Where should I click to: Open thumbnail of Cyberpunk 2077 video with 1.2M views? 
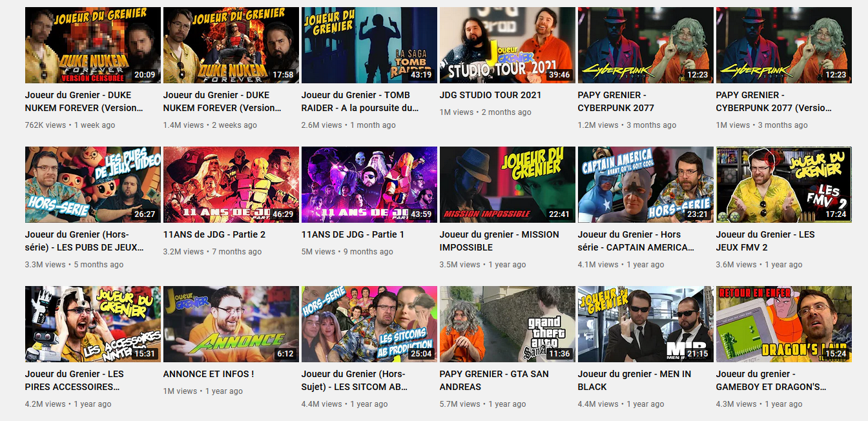pyautogui.click(x=646, y=45)
